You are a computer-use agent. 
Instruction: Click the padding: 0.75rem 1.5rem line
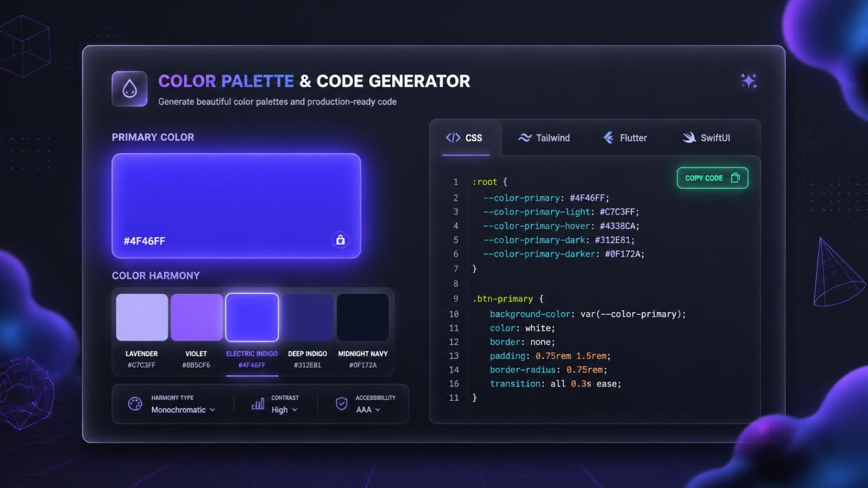click(x=550, y=356)
